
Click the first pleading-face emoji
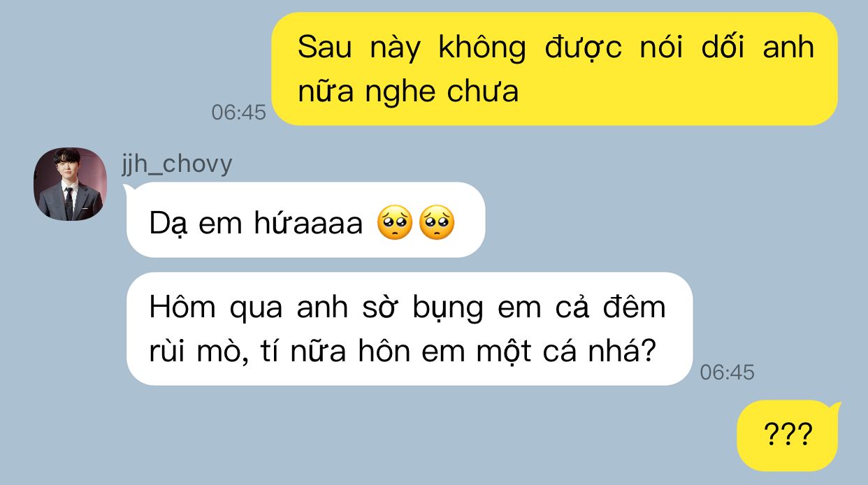[x=395, y=223]
